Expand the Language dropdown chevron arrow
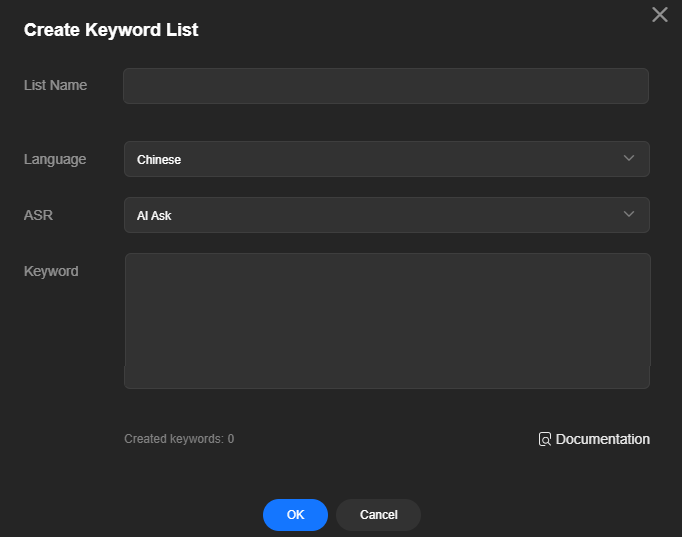Viewport: 682px width, 537px height. point(629,158)
